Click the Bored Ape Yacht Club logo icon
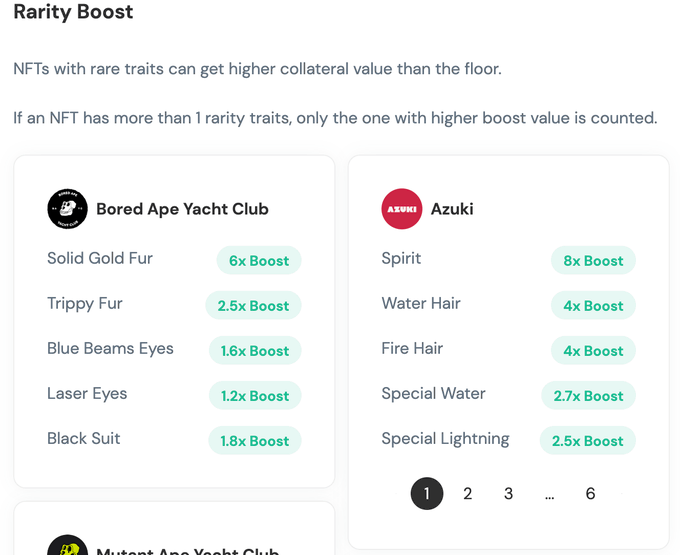This screenshot has height=555, width=680. coord(67,209)
